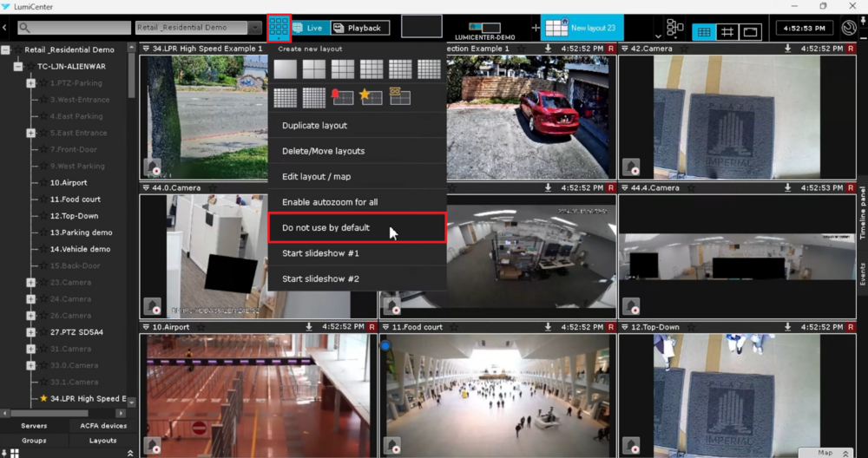The width and height of the screenshot is (868, 458).
Task: Click the add new layout plus icon
Action: coord(535,29)
